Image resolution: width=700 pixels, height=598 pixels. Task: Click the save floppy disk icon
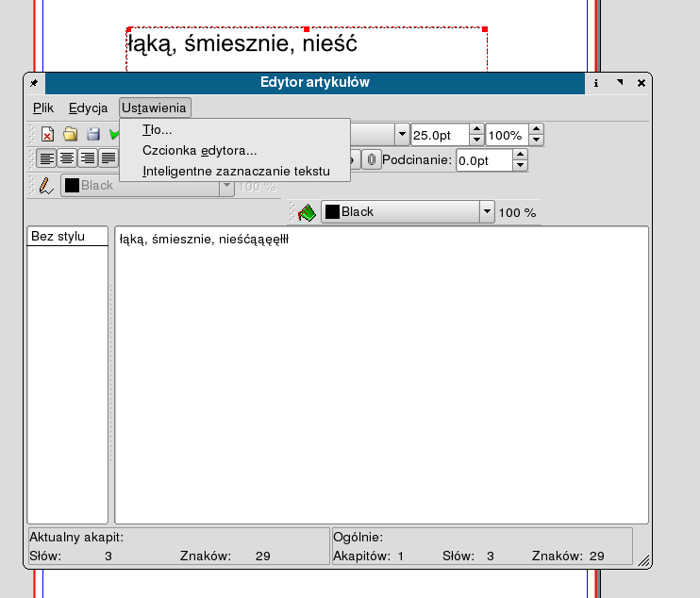coord(93,135)
